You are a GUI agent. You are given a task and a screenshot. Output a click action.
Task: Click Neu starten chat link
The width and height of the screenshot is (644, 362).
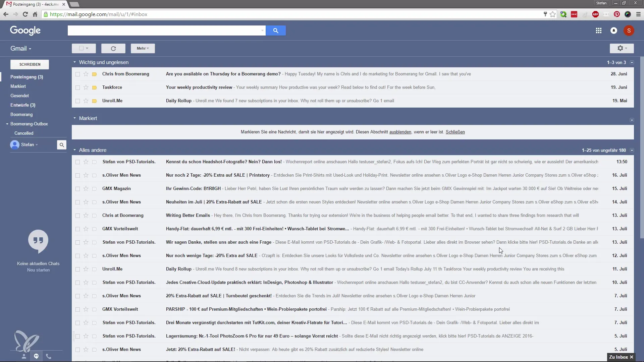38,270
